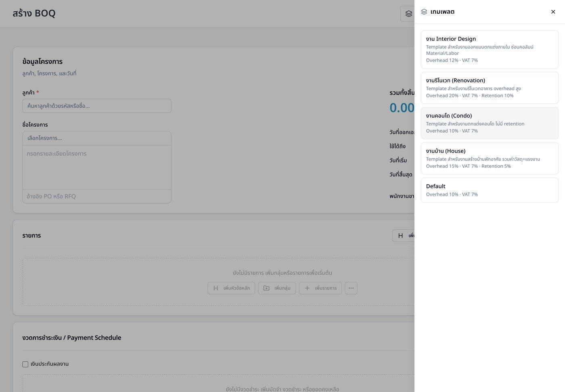Open the ค้นหาลูกค้า customer search combo box
565x392 pixels.
(x=97, y=106)
